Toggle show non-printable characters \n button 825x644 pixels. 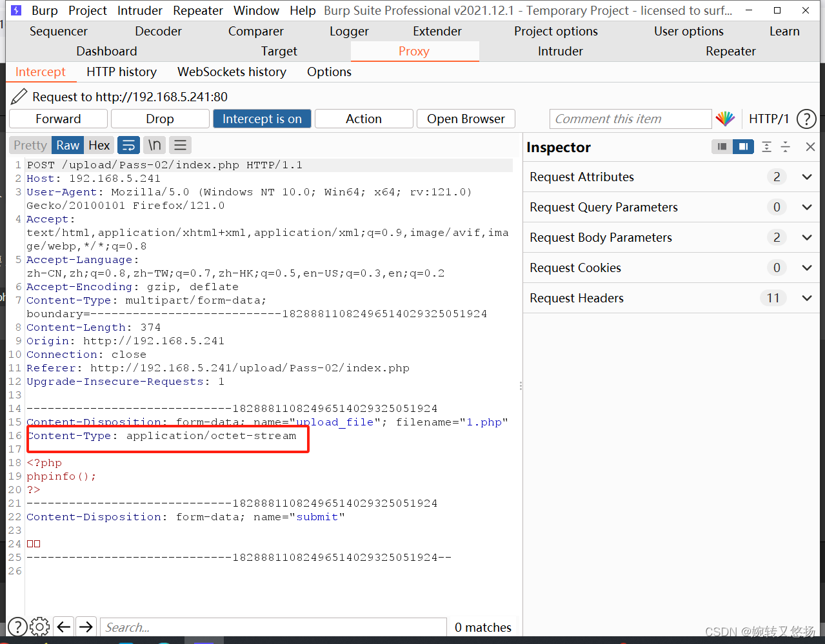(x=155, y=145)
